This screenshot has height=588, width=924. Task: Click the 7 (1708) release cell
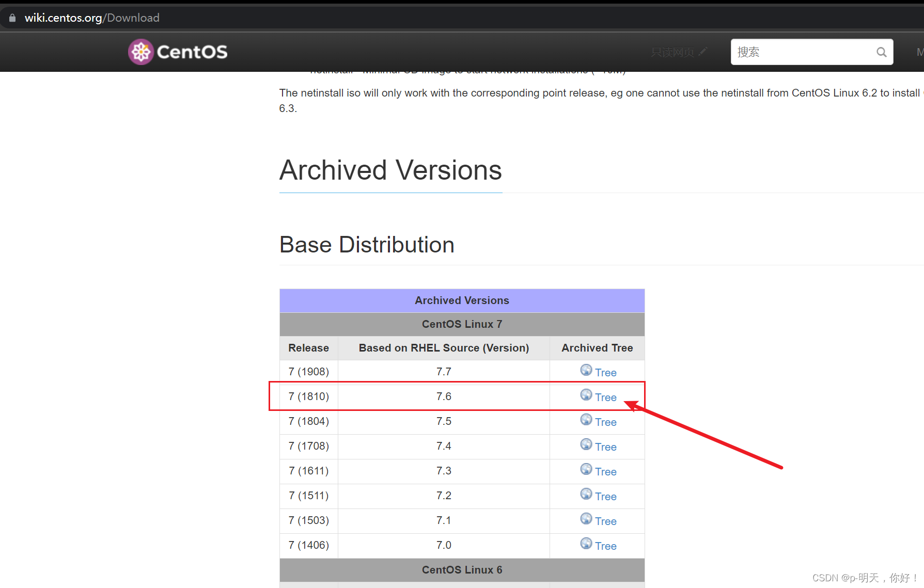click(x=309, y=446)
